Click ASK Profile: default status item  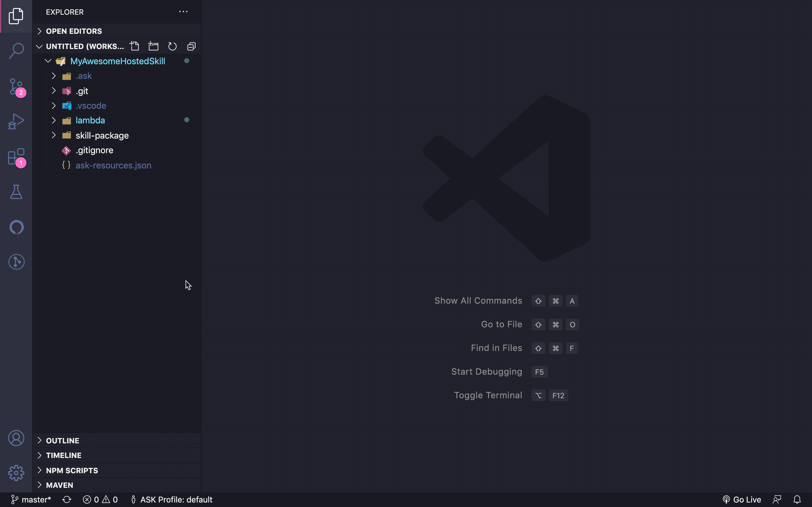[171, 500]
